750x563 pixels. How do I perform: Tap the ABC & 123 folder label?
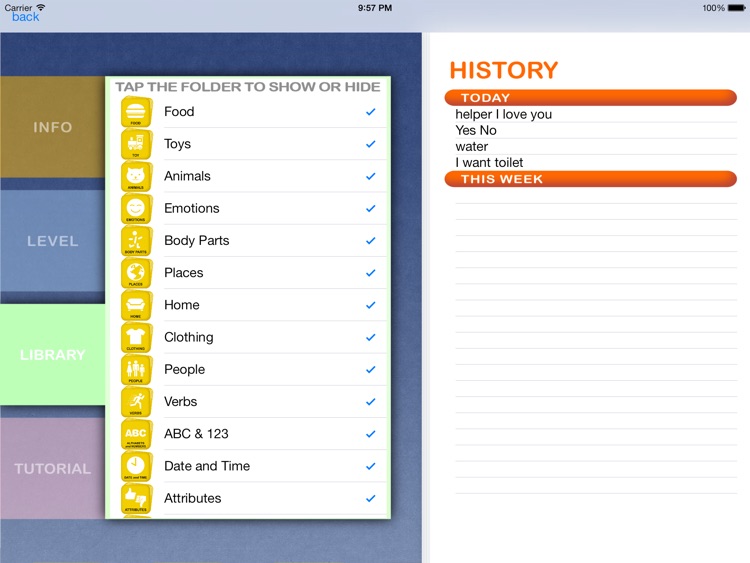pyautogui.click(x=197, y=434)
